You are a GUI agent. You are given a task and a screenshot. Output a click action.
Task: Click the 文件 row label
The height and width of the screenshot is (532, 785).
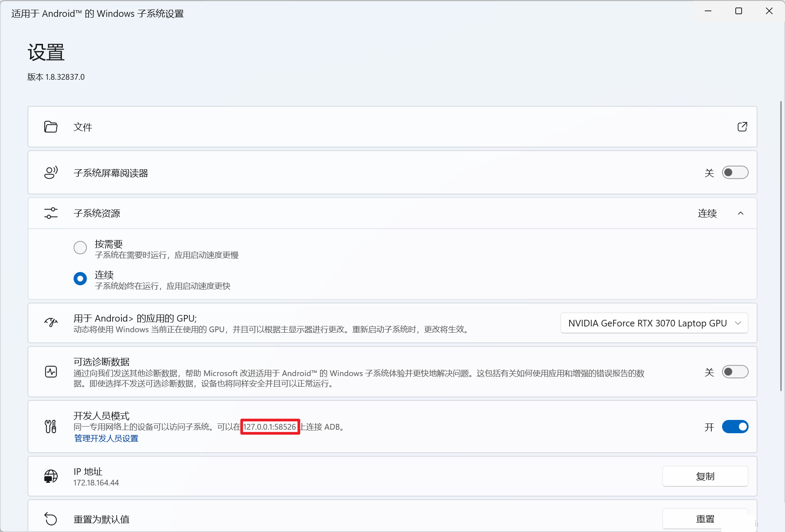click(83, 127)
